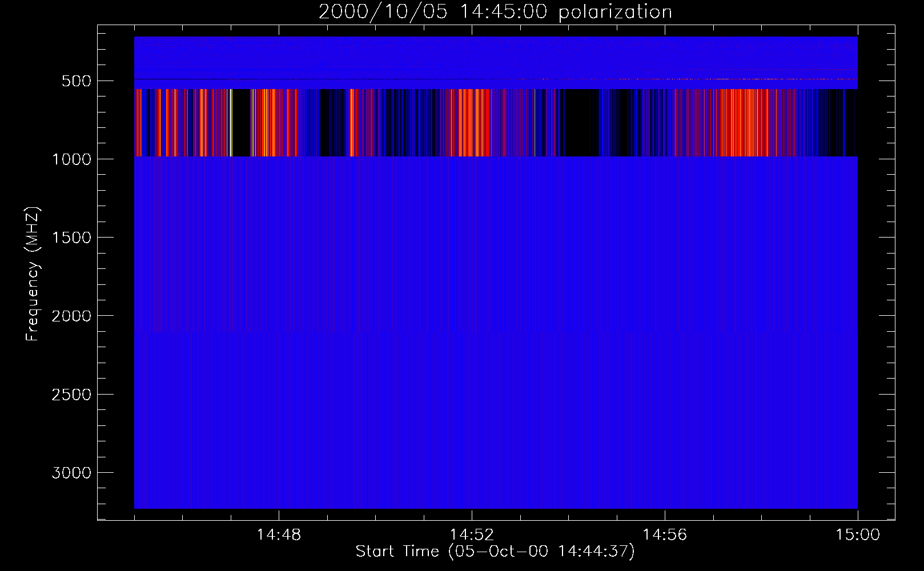Click the 15:00 time tick label

tap(858, 535)
